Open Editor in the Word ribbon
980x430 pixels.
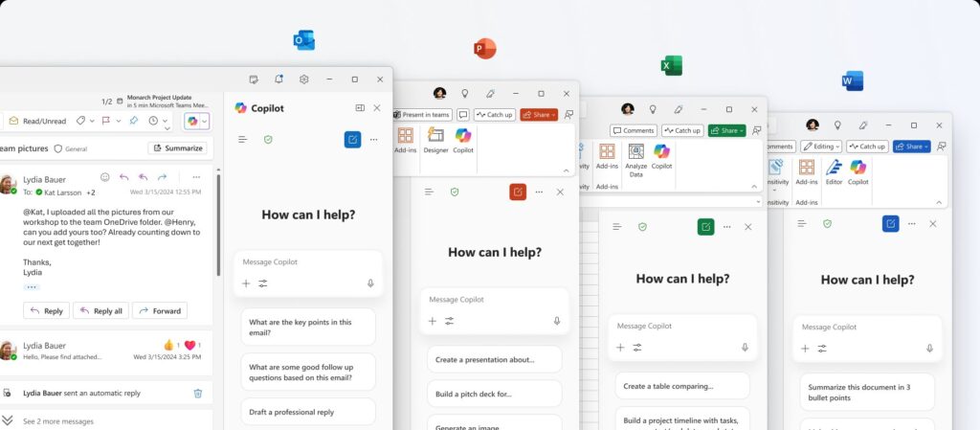[x=834, y=171]
